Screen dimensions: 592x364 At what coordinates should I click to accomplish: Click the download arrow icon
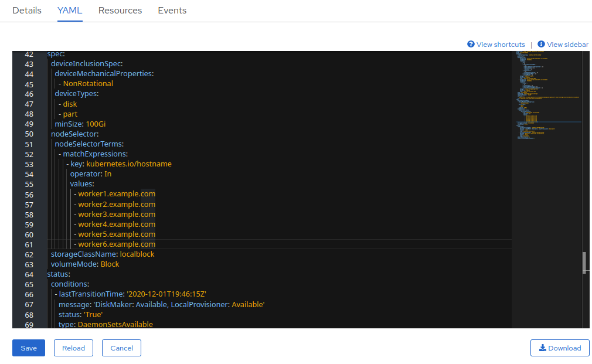(542, 348)
